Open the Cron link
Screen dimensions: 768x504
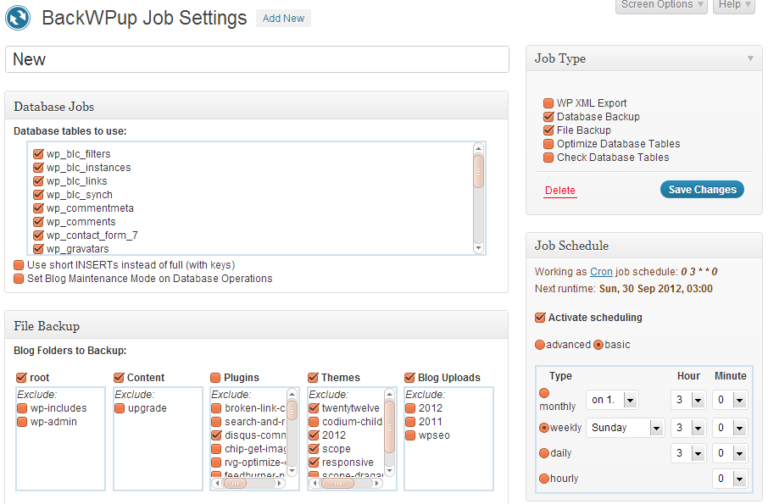[x=601, y=271]
